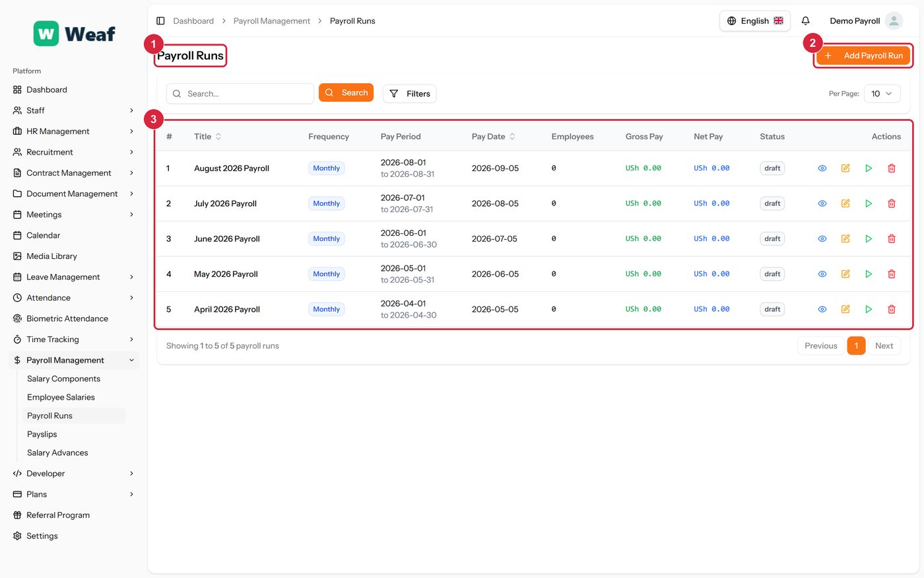Edit the August 2026 Payroll run
Screen dimensions: 924x578
point(845,168)
